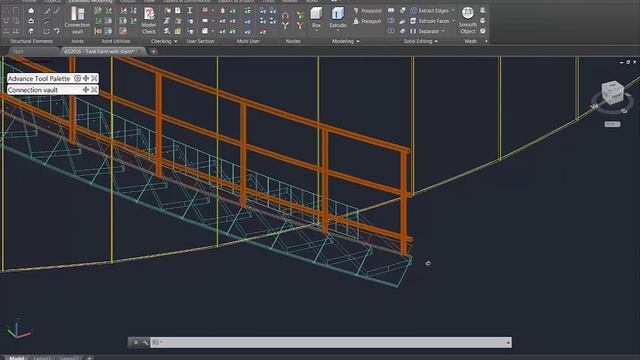This screenshot has width=640, height=360.
Task: Click the Separate solid editing tool
Action: tap(424, 31)
